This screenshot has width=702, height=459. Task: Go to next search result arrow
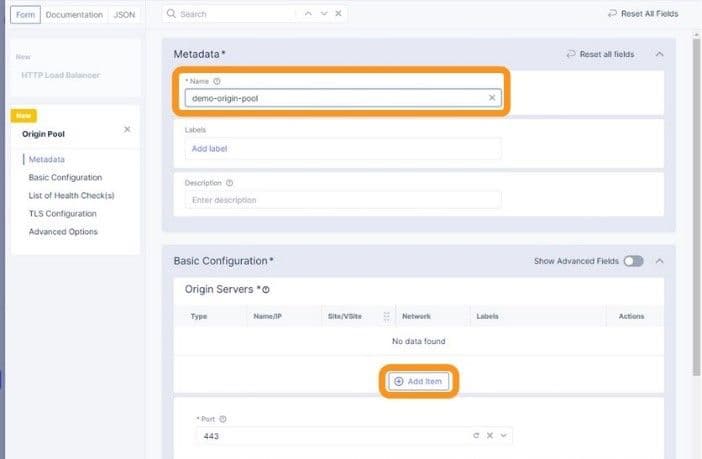[324, 13]
